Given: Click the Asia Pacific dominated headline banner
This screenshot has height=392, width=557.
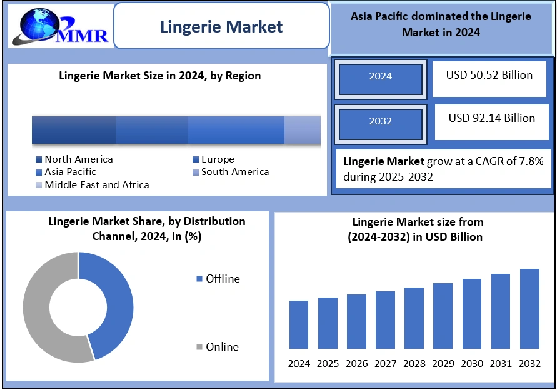Looking at the screenshot, I should pyautogui.click(x=441, y=25).
